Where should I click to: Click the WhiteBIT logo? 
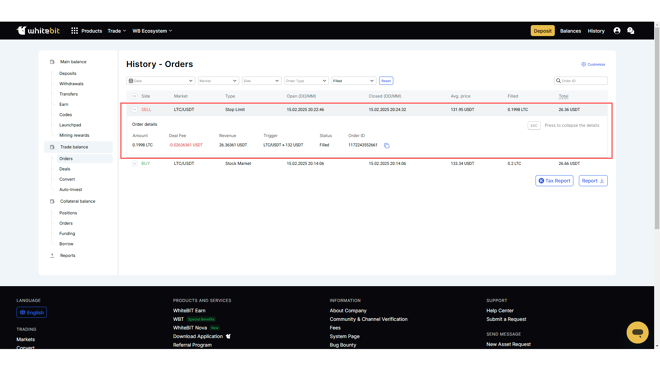click(38, 31)
